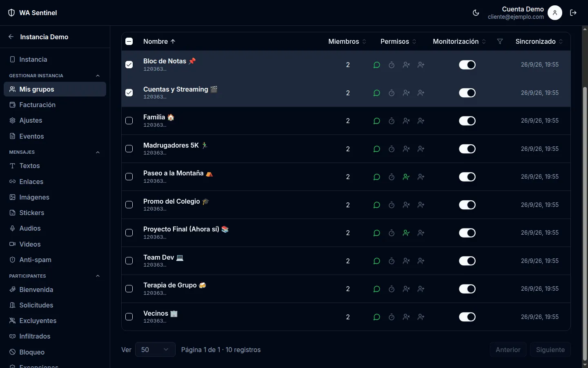Toggle the select-all header checkbox

[129, 41]
